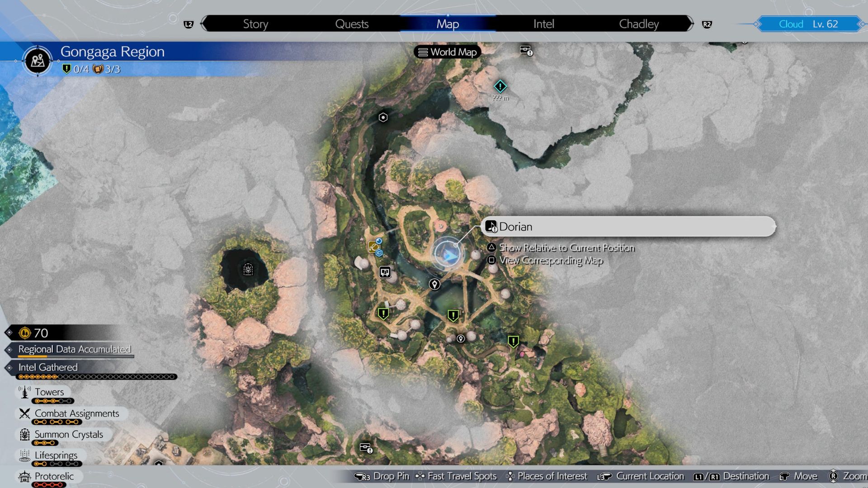Click the Gongaga Region map emblem icon
Screen dimensions: 868x488
38,60
